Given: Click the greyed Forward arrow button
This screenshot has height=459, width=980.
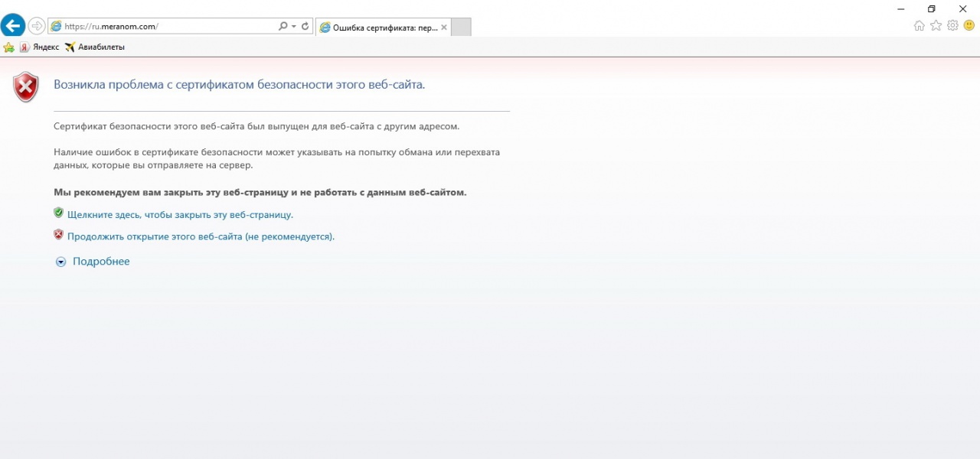Looking at the screenshot, I should pyautogui.click(x=36, y=26).
